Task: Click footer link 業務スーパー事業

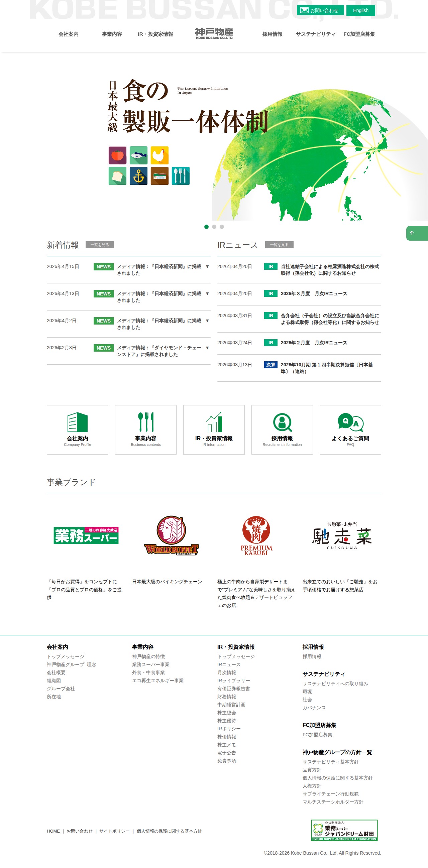Action: click(x=151, y=664)
